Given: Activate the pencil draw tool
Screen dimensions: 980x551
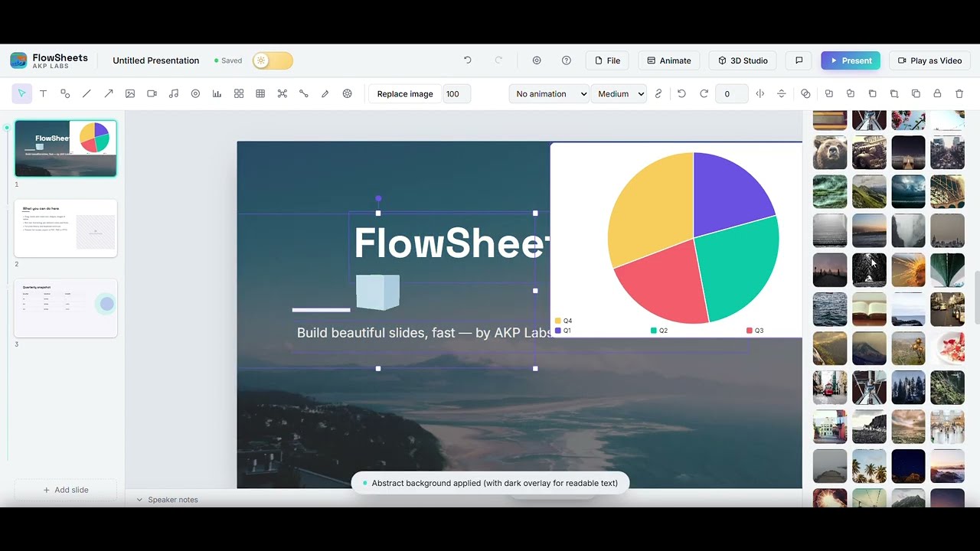Looking at the screenshot, I should pyautogui.click(x=325, y=93).
